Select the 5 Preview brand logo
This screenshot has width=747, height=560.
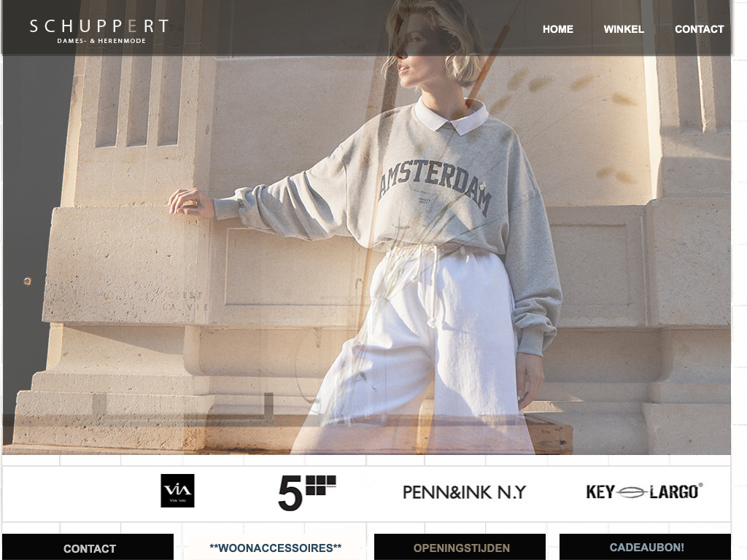click(307, 492)
